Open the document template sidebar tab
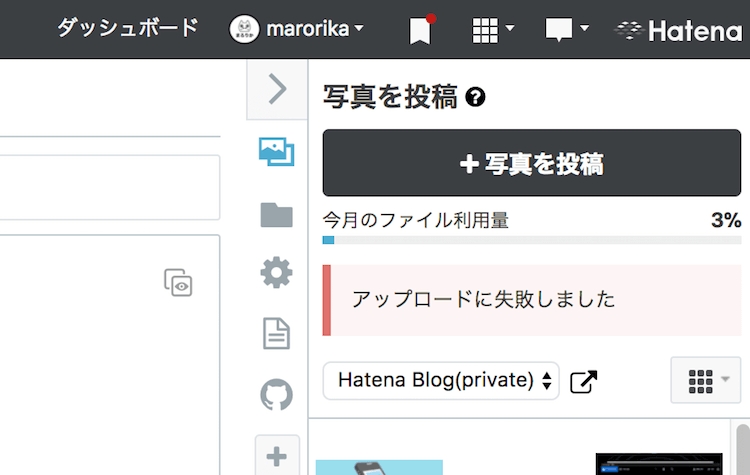750x475 pixels. point(276,333)
